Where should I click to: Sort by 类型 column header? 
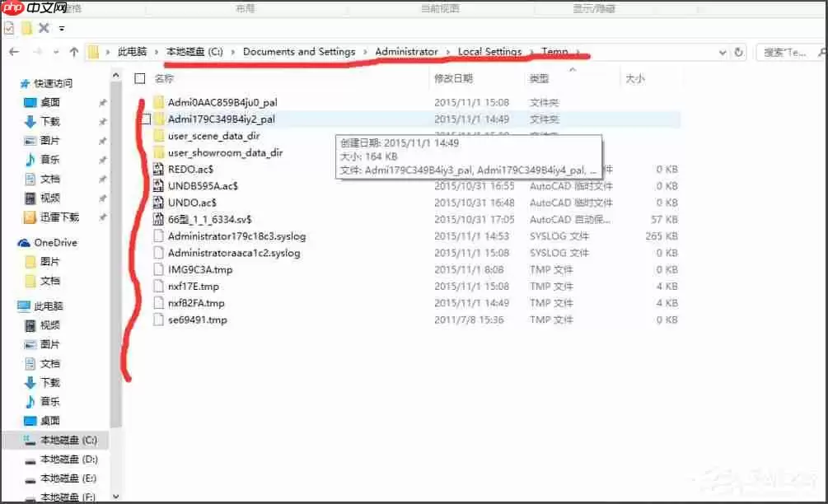pyautogui.click(x=539, y=78)
